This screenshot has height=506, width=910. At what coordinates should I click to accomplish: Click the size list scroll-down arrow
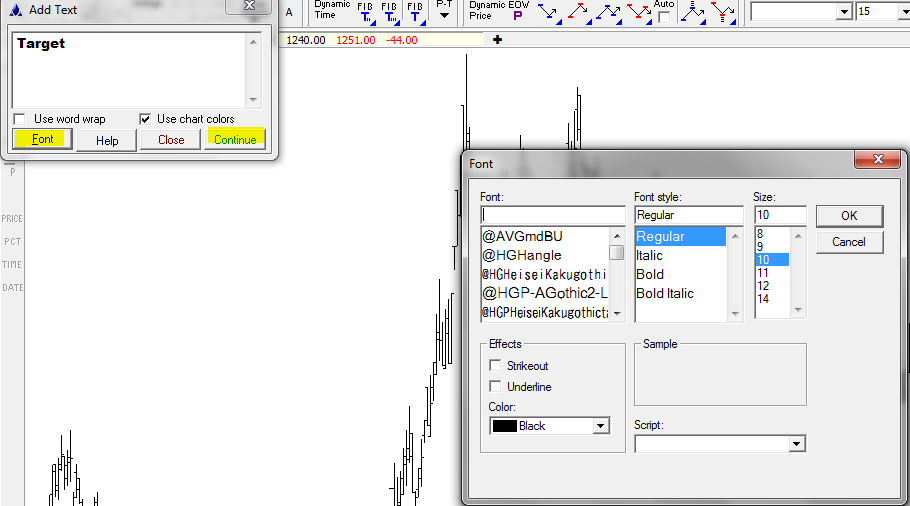click(798, 310)
